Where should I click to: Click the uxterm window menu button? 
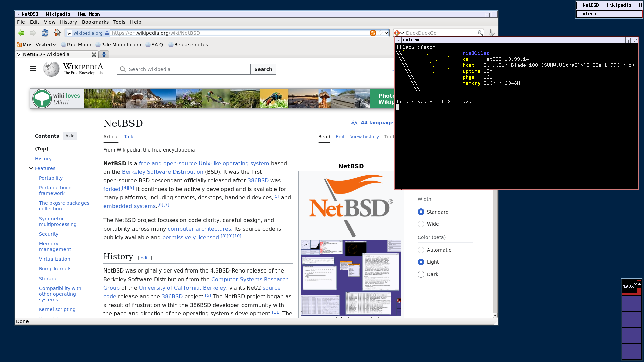coord(398,40)
